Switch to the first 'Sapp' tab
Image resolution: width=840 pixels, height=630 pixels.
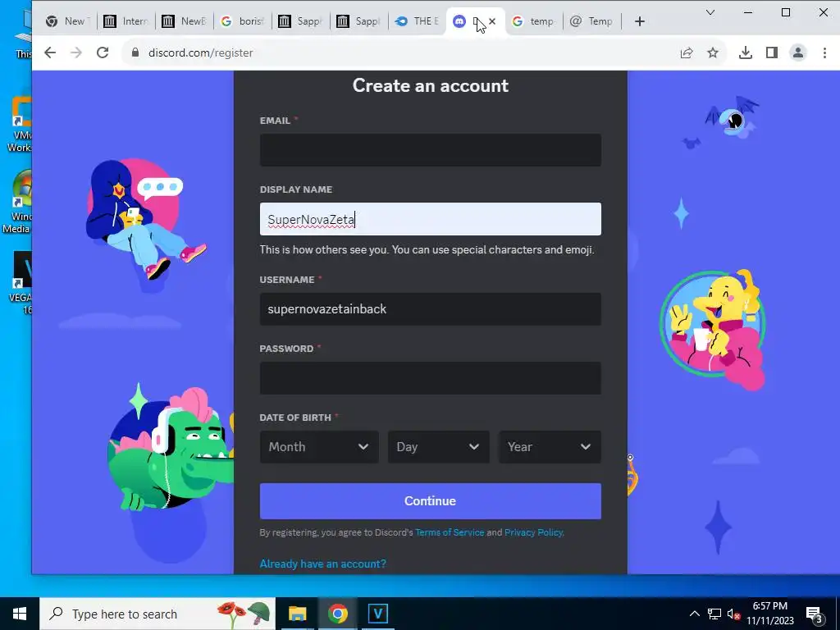(x=301, y=21)
